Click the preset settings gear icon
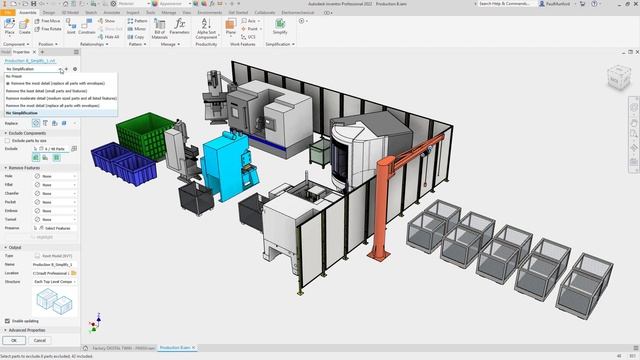 coord(75,69)
